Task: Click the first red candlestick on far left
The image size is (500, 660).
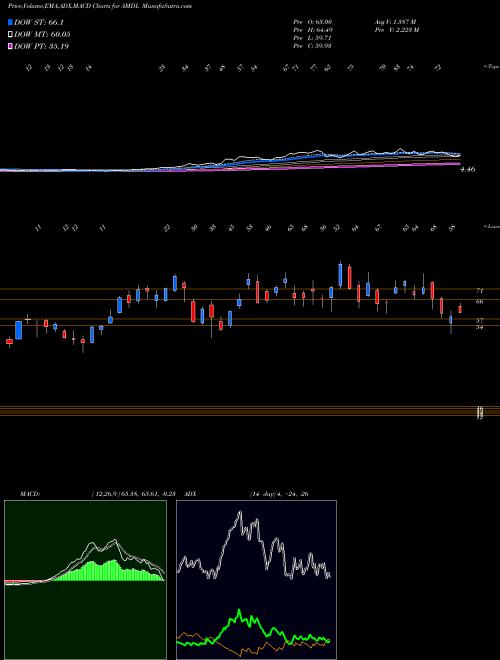Action: [x=9, y=342]
